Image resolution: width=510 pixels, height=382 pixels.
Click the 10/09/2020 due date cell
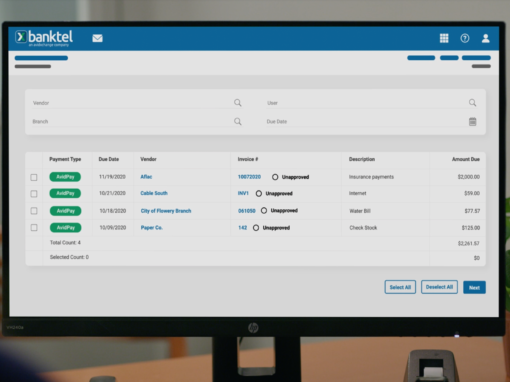(x=113, y=228)
